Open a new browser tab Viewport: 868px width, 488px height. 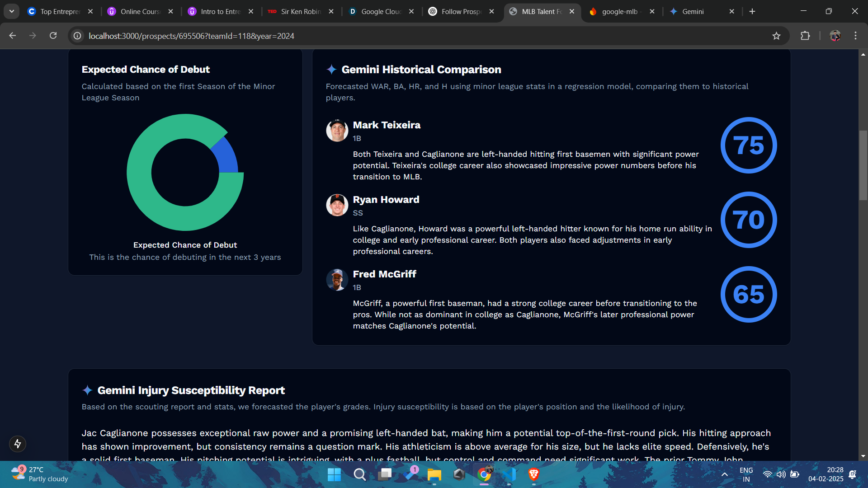[x=752, y=11]
